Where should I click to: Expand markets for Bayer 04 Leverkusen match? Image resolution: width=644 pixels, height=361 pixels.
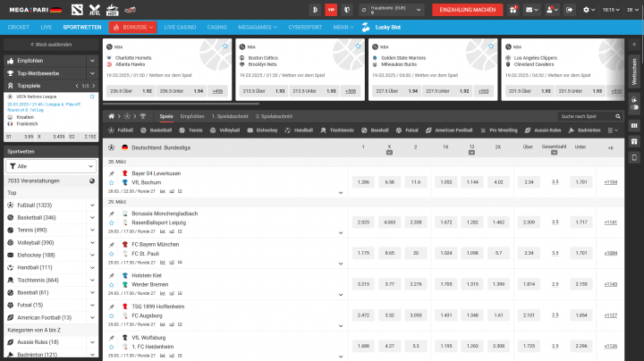tap(341, 193)
